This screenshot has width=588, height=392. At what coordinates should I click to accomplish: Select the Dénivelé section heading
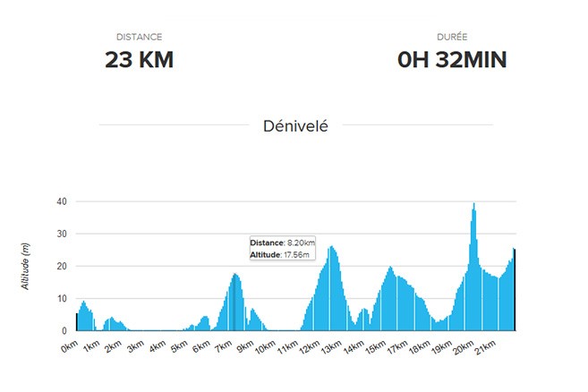tap(295, 126)
